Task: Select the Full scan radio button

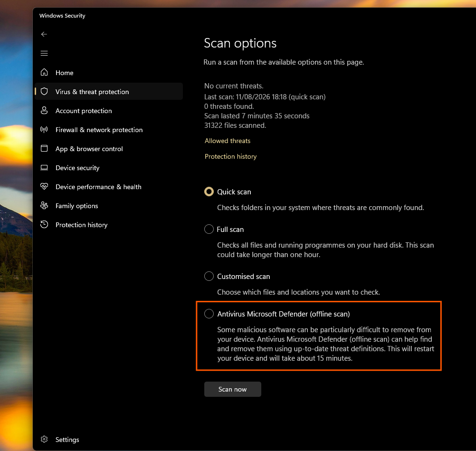Action: 209,229
